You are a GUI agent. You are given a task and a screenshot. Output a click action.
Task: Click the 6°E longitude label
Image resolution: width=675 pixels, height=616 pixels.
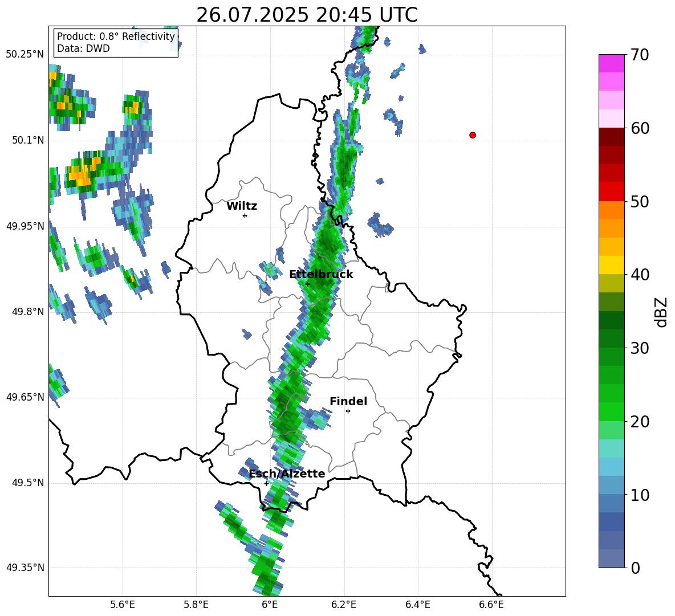coord(270,605)
